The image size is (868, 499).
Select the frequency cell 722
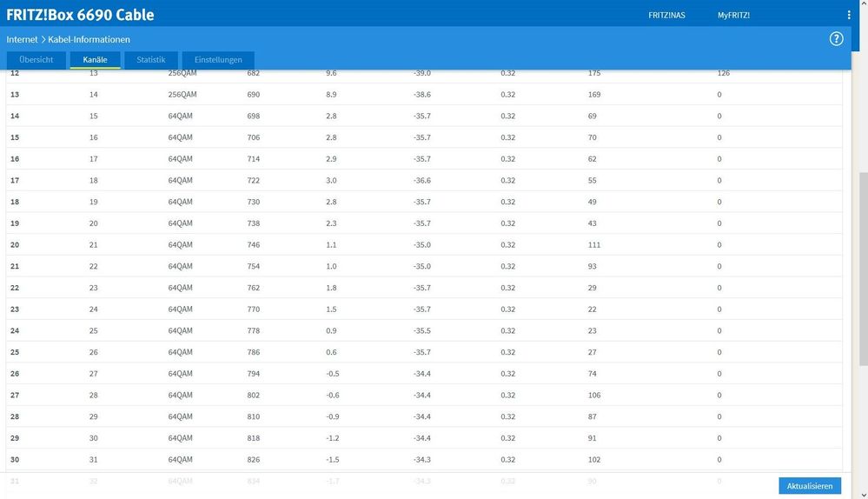[254, 181]
